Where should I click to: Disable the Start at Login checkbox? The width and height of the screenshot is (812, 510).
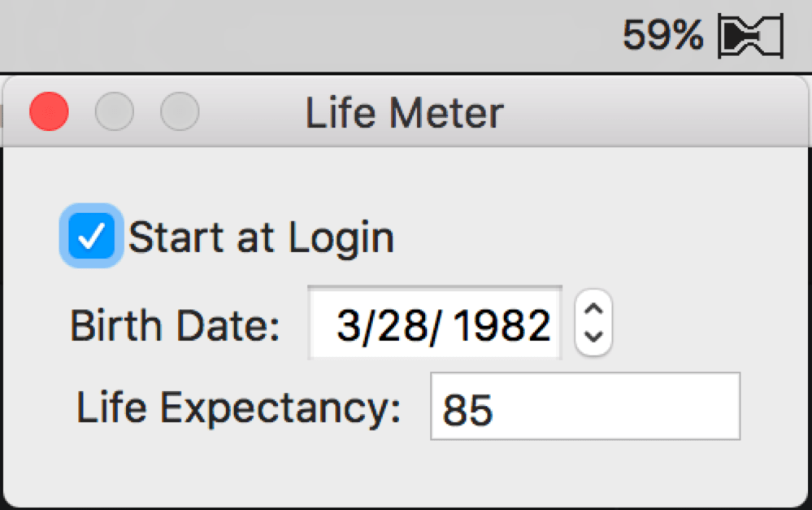pos(91,237)
